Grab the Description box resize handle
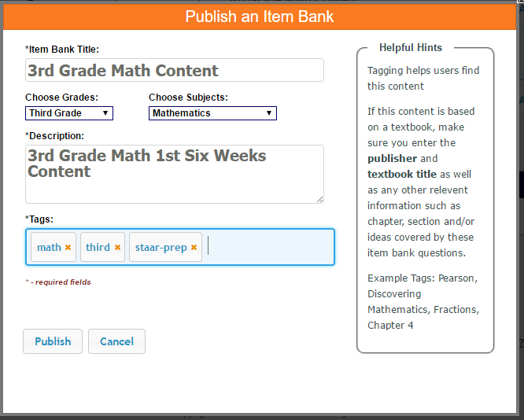524x420 pixels. pyautogui.click(x=320, y=199)
